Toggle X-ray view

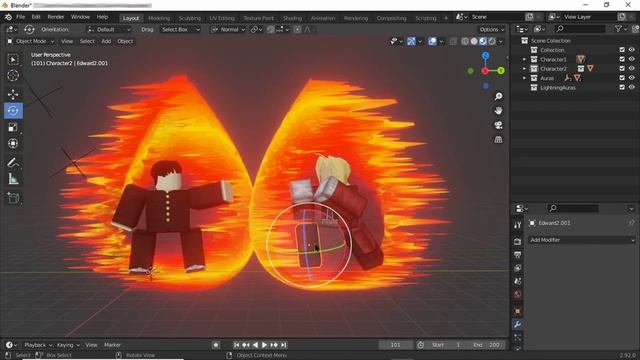453,41
